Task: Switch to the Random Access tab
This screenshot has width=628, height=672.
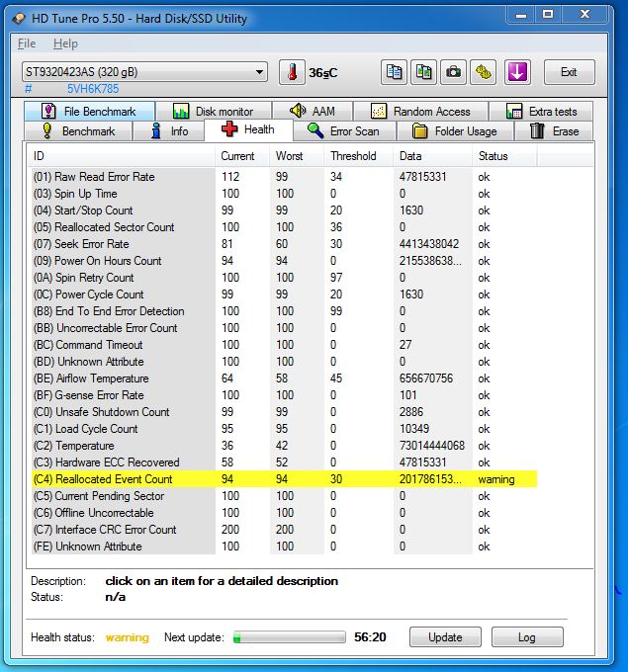Action: pyautogui.click(x=420, y=111)
